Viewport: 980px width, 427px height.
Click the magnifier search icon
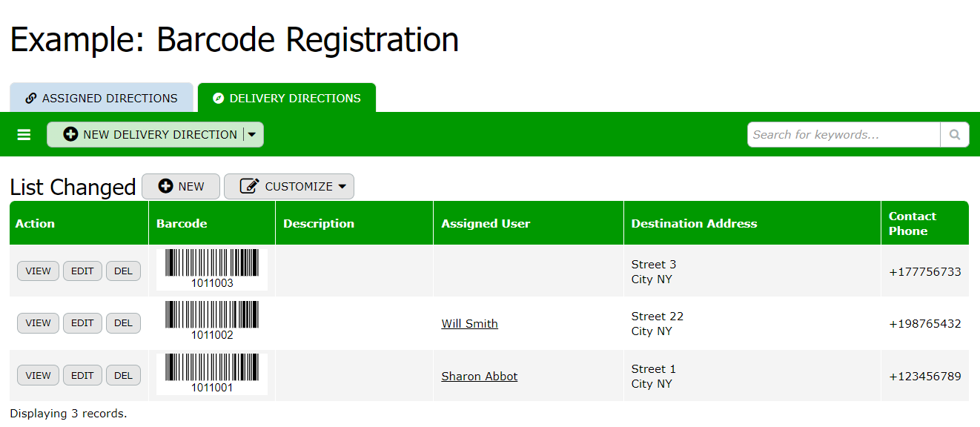pos(954,135)
